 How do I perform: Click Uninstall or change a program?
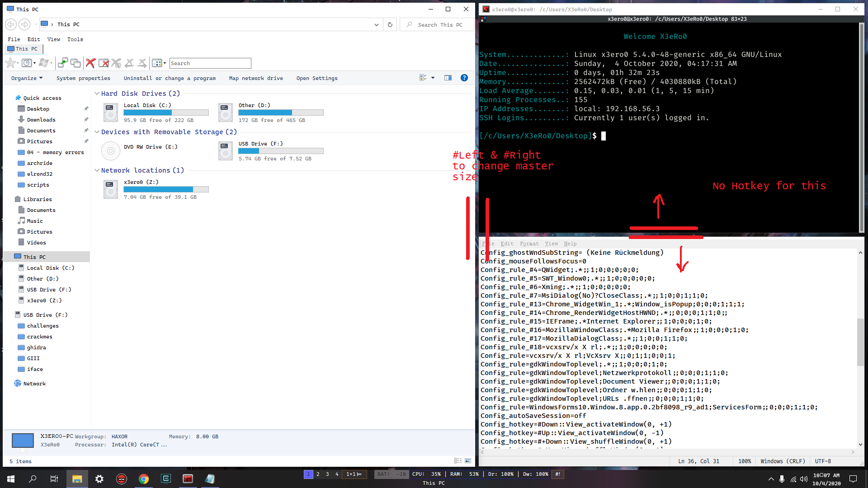(x=170, y=78)
